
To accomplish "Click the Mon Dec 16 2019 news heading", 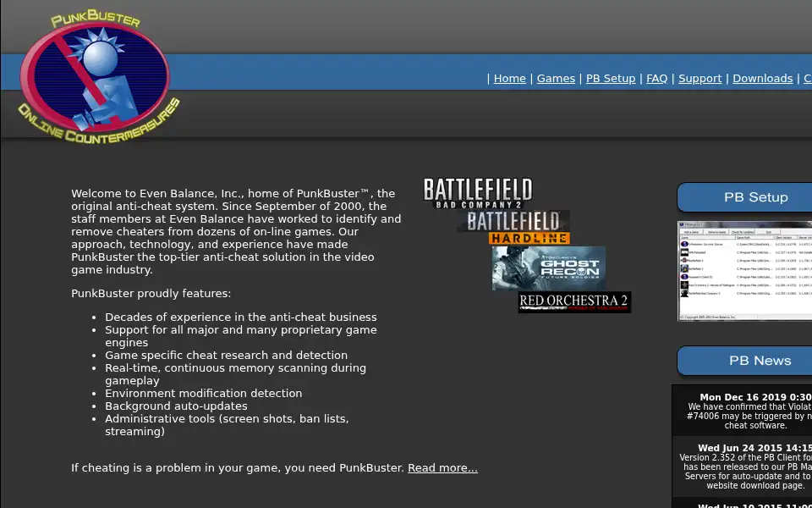I will pos(755,398).
